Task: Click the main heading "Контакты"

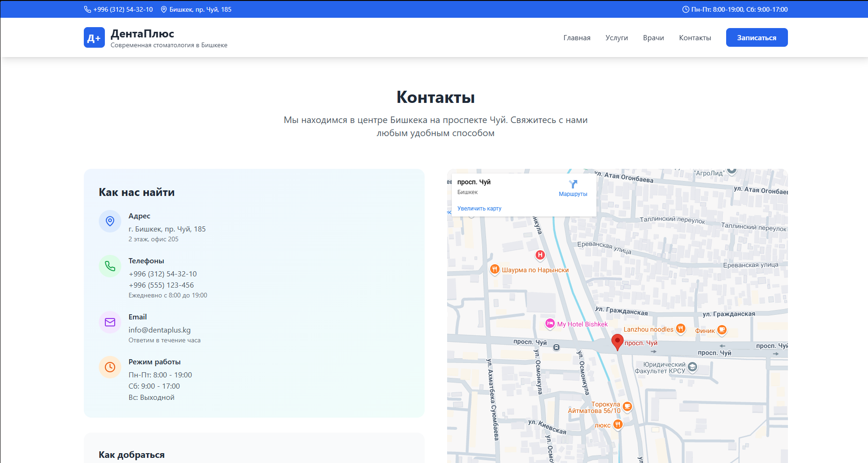Action: [x=436, y=97]
